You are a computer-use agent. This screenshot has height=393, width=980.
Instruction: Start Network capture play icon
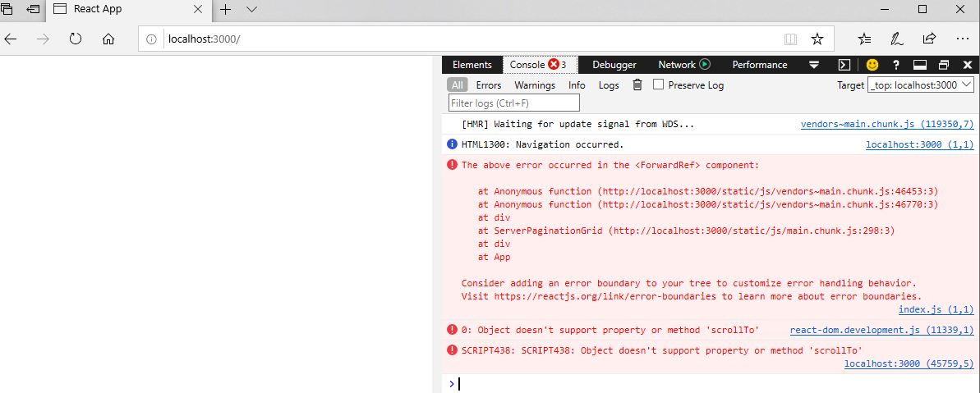coord(705,64)
